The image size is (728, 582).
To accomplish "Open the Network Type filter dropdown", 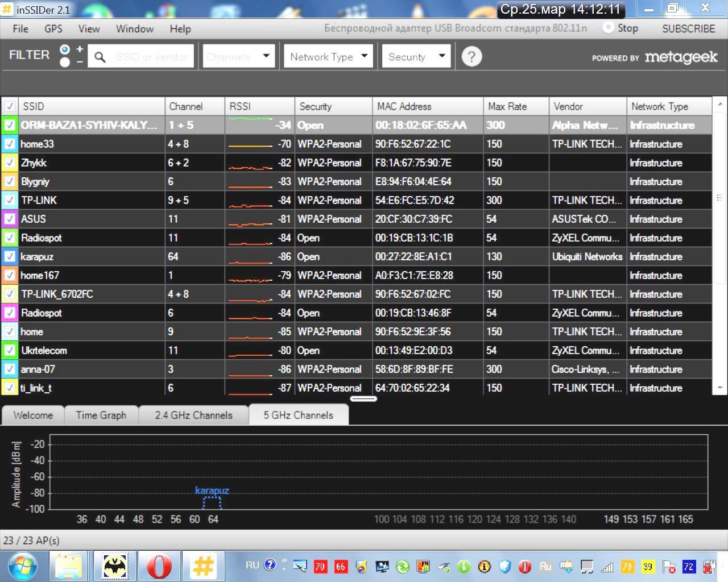I will coord(328,56).
